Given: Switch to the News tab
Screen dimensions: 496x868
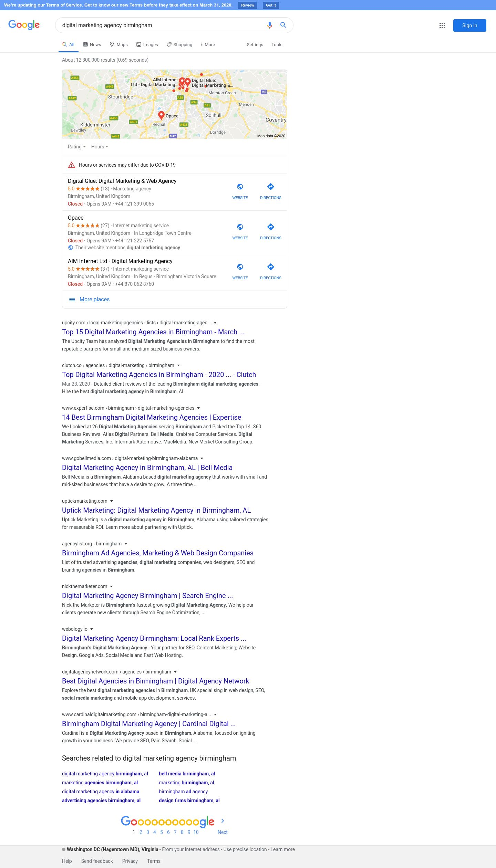Looking at the screenshot, I should coord(92,45).
